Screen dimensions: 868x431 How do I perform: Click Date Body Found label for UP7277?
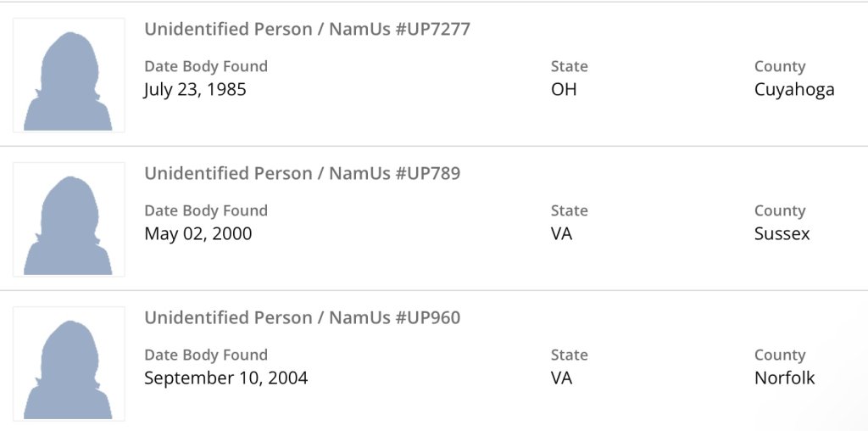(205, 66)
